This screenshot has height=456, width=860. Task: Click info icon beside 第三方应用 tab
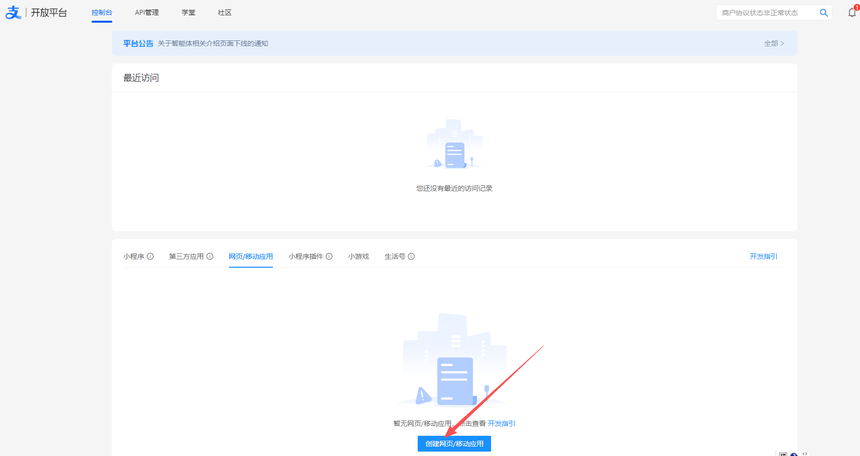click(210, 257)
